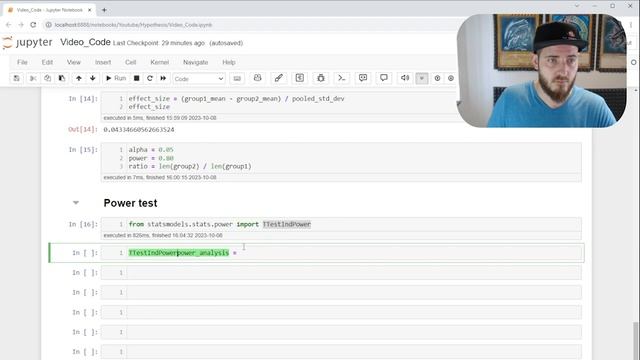Click the empty speech bubble icon

[x=384, y=78]
